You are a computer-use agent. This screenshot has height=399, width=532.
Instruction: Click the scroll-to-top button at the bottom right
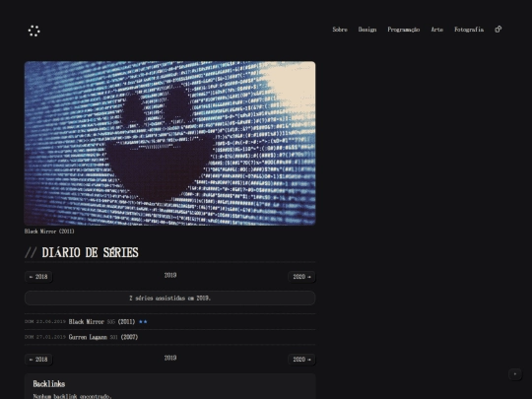coord(515,374)
